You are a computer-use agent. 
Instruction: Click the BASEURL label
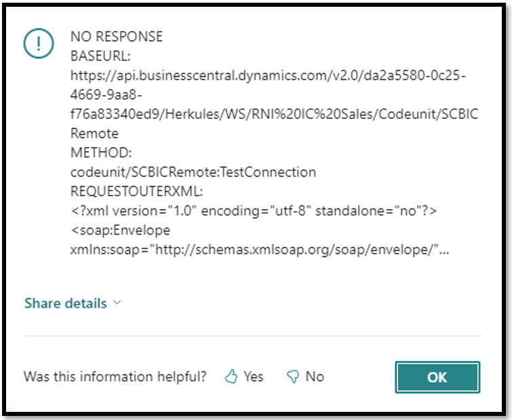[x=100, y=56]
